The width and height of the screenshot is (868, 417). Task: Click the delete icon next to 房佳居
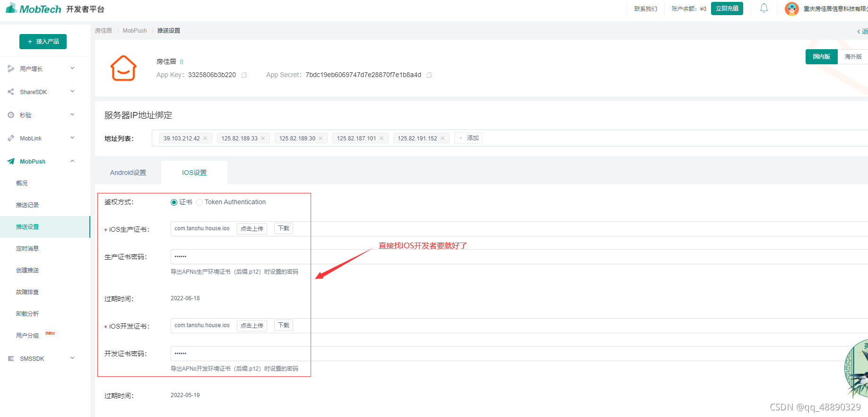[182, 62]
